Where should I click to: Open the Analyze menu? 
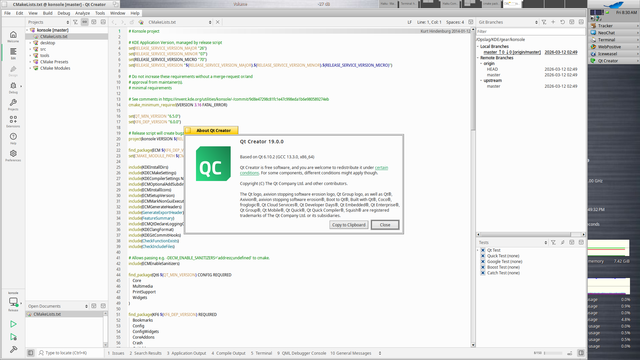point(82,13)
